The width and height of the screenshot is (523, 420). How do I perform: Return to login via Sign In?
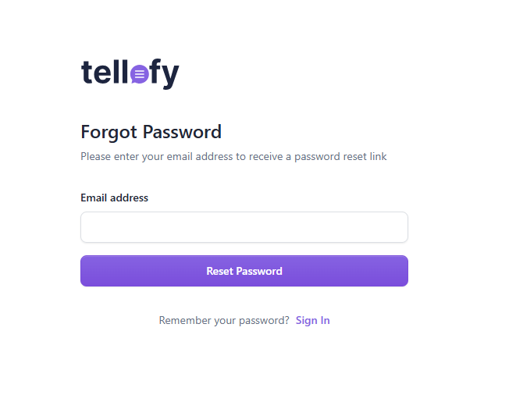pos(312,320)
